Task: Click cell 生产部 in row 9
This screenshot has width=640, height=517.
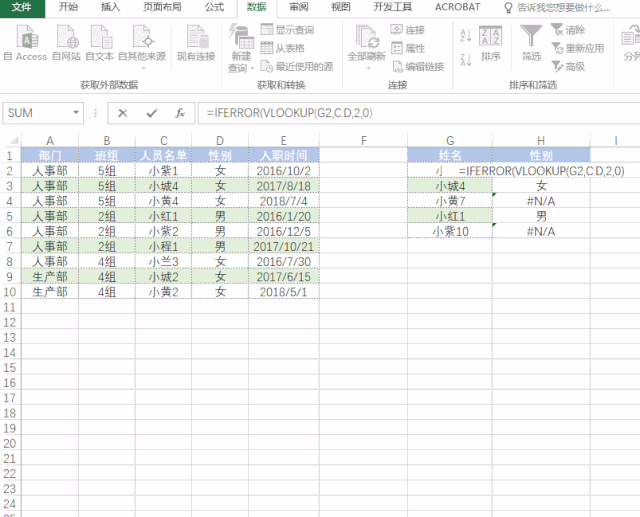Action: [x=50, y=277]
